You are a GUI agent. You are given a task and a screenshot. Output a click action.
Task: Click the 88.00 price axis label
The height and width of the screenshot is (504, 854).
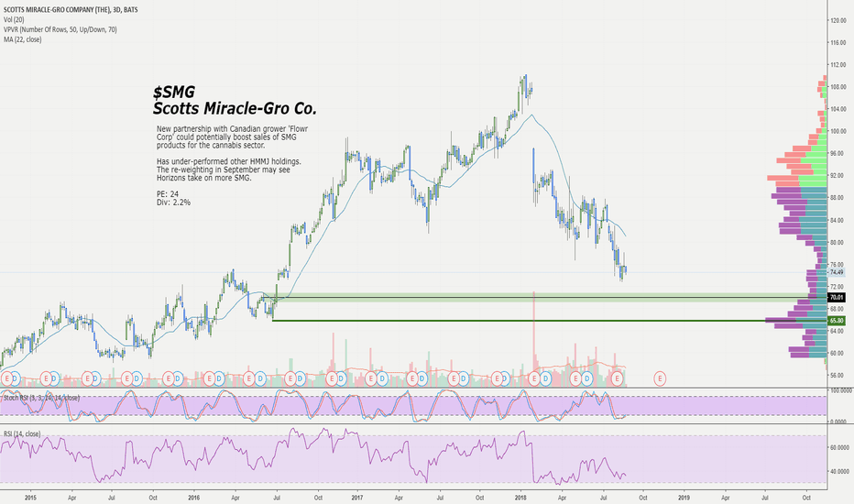pyautogui.click(x=838, y=198)
